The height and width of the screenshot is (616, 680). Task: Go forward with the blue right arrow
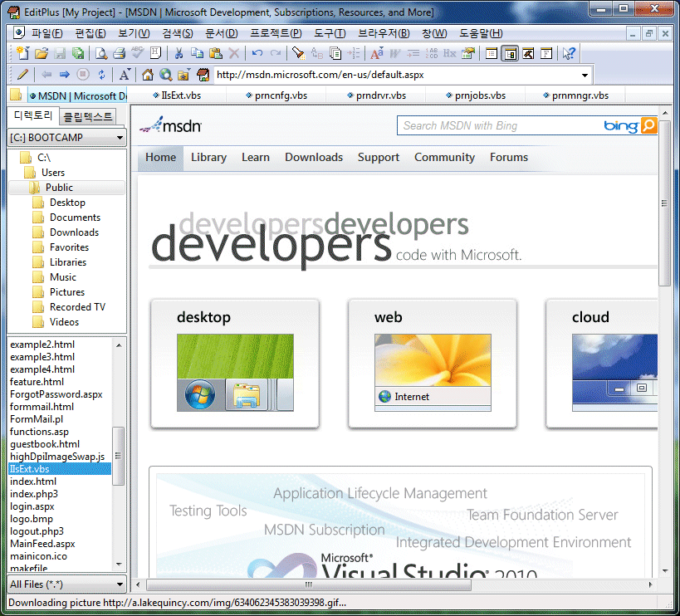tap(65, 75)
